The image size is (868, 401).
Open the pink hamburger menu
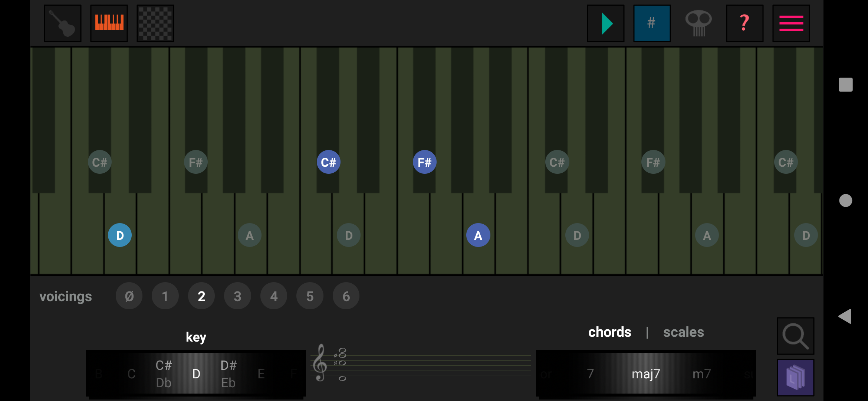click(x=791, y=23)
